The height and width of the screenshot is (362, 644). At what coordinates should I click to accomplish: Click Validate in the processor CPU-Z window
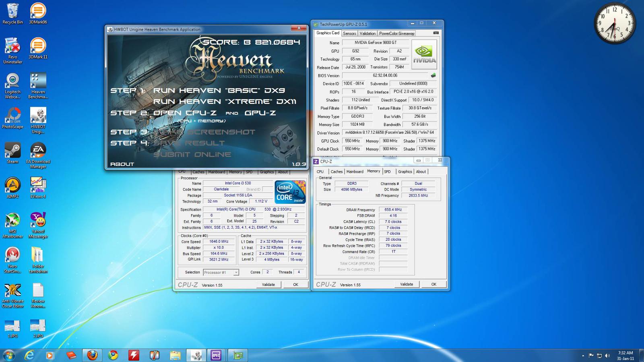(x=268, y=285)
